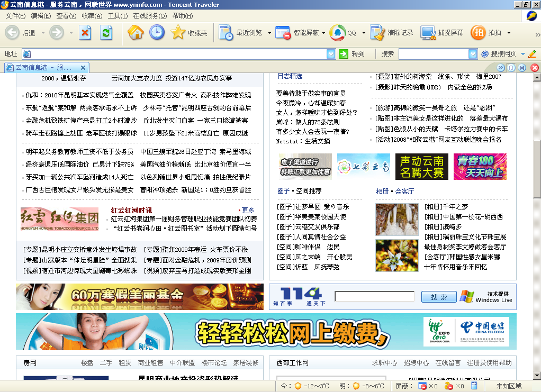Click the Stop loading red X icon

point(85,33)
